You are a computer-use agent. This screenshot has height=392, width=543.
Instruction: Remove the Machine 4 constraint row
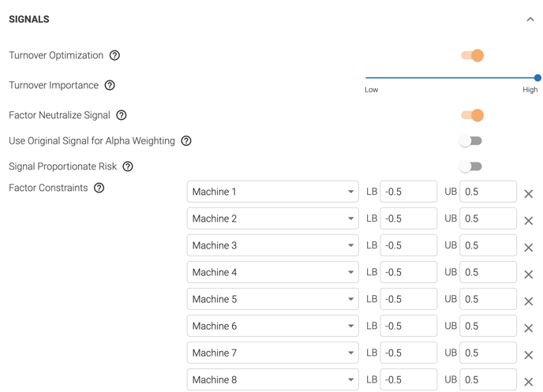(x=529, y=274)
